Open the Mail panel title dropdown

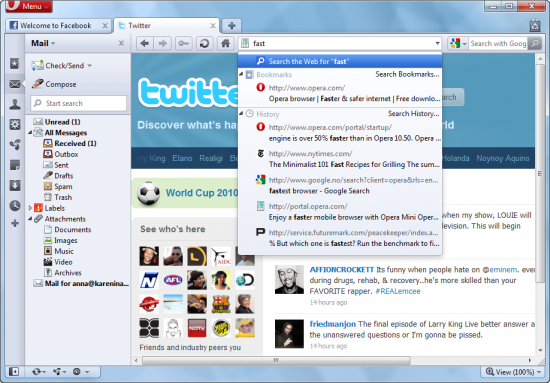(43, 43)
